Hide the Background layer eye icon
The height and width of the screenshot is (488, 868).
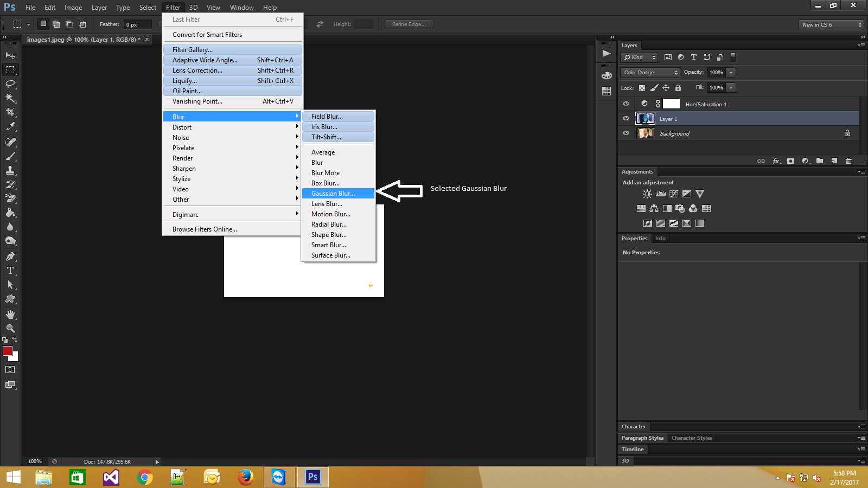pos(626,133)
